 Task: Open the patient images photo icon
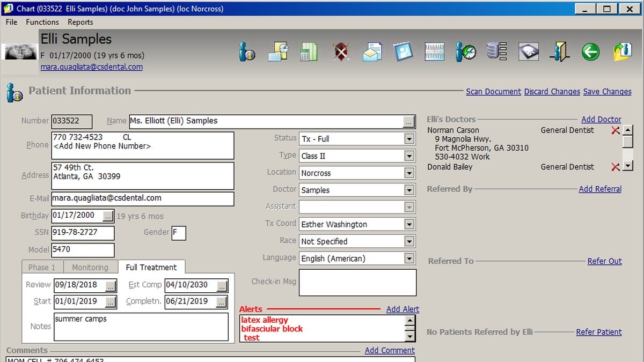[402, 52]
